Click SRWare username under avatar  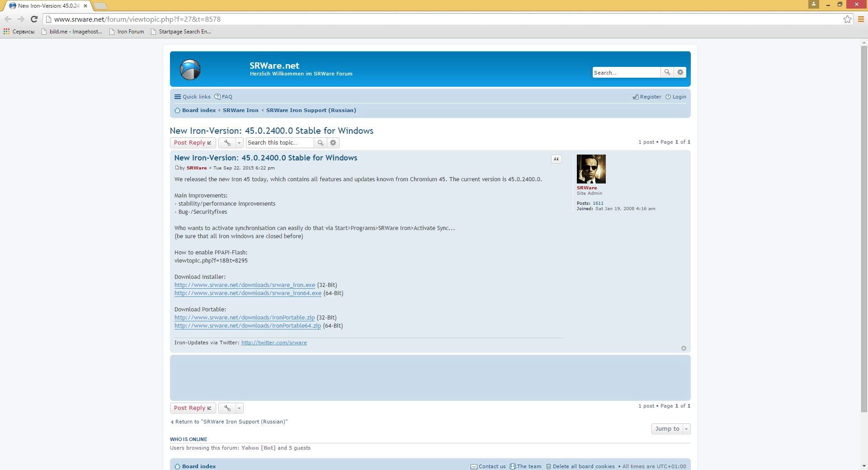coord(587,188)
